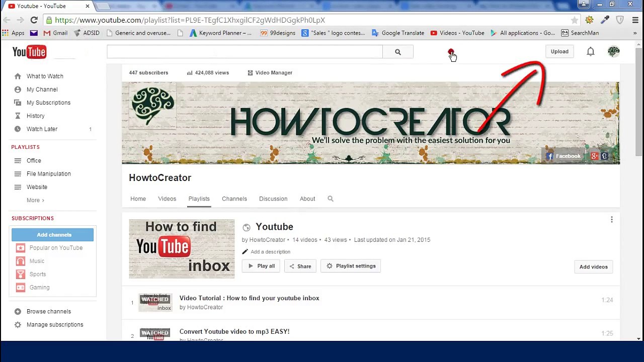The image size is (644, 362).
Task: Click the browser back arrow
Action: [x=7, y=20]
